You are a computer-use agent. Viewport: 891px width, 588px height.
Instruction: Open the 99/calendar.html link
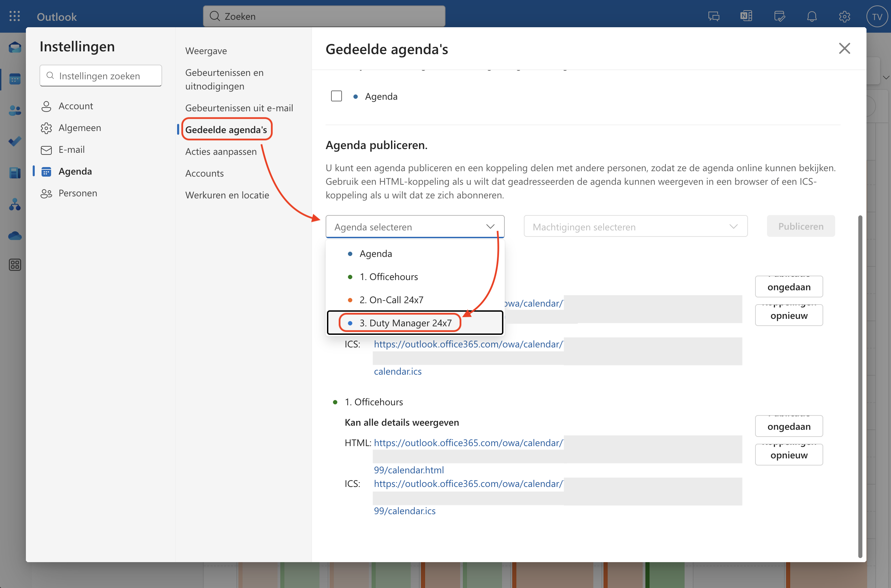coord(409,470)
